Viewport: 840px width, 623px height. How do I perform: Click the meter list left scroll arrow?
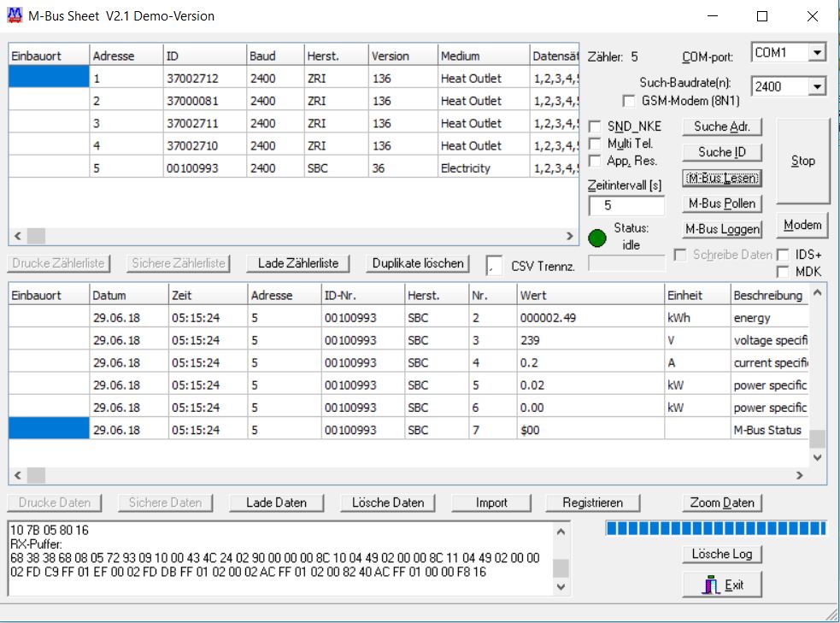(18, 236)
